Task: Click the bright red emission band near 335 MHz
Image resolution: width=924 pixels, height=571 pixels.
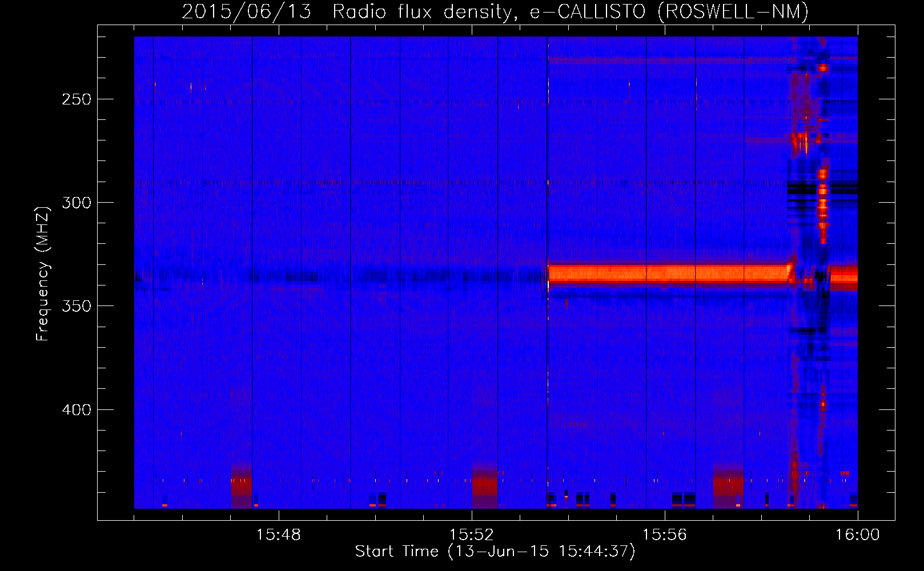Action: click(x=671, y=273)
